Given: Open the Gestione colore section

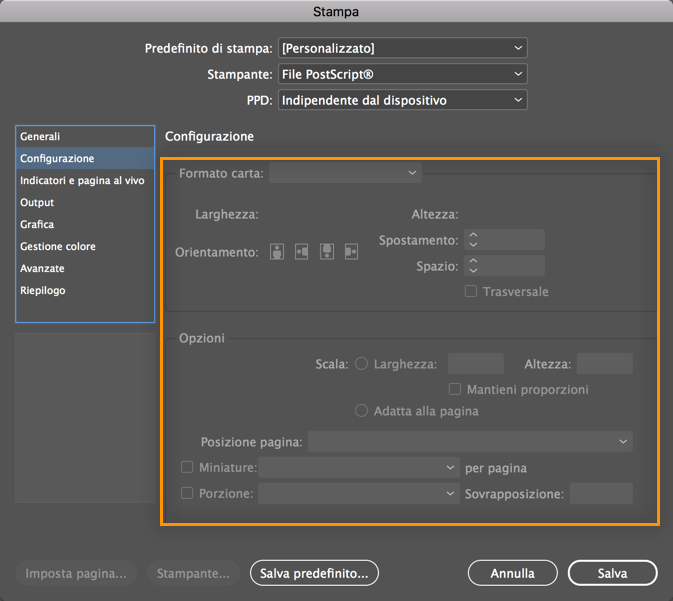Looking at the screenshot, I should pyautogui.click(x=58, y=247).
